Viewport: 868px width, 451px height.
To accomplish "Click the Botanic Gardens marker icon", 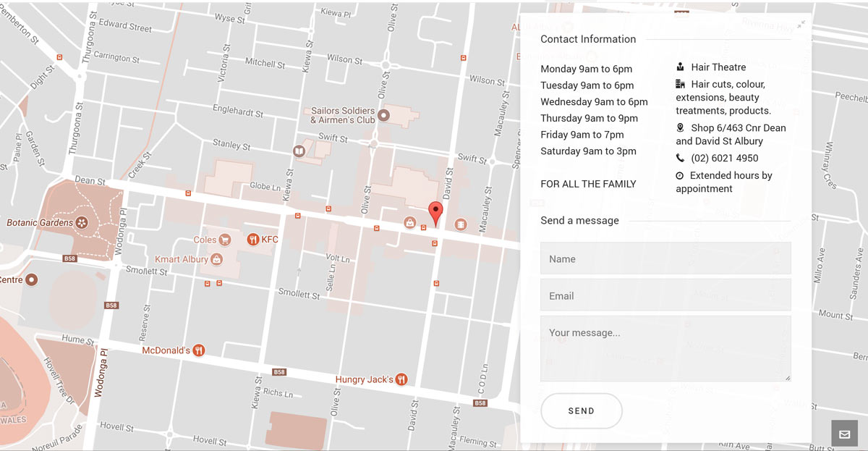I will pos(82,223).
